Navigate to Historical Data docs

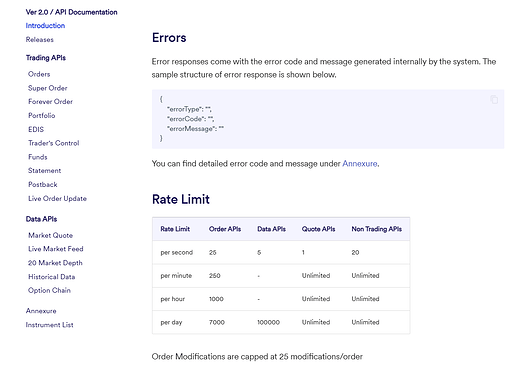click(x=52, y=277)
